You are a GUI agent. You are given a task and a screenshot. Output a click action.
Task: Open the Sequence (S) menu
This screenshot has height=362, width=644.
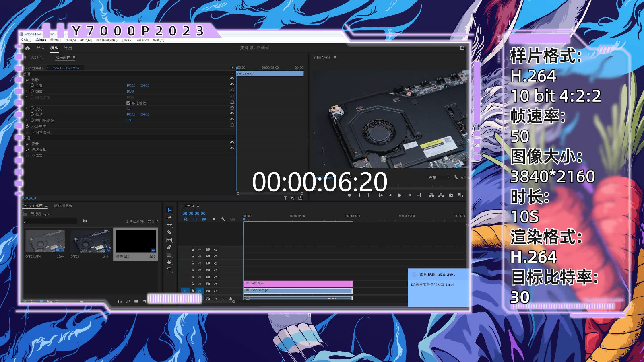[70, 40]
